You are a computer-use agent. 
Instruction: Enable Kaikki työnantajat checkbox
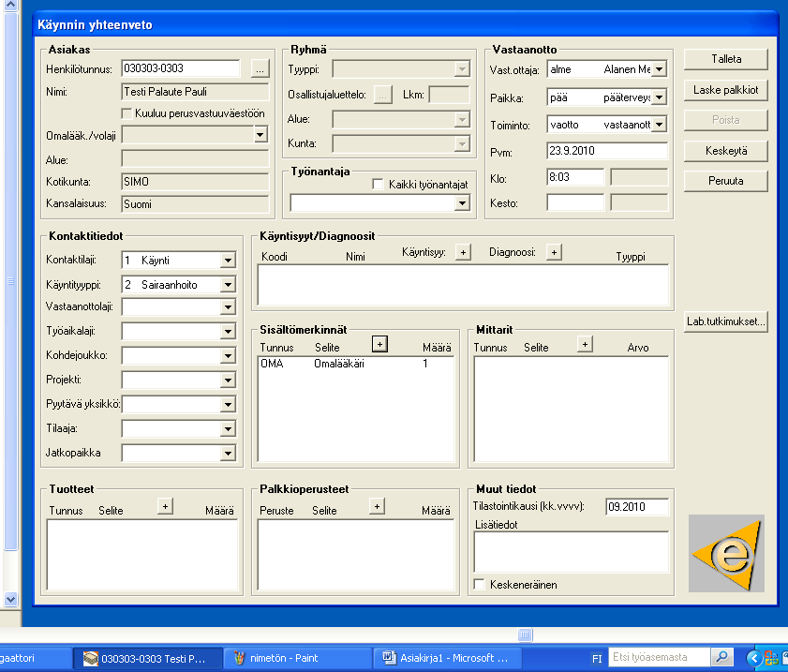(378, 185)
